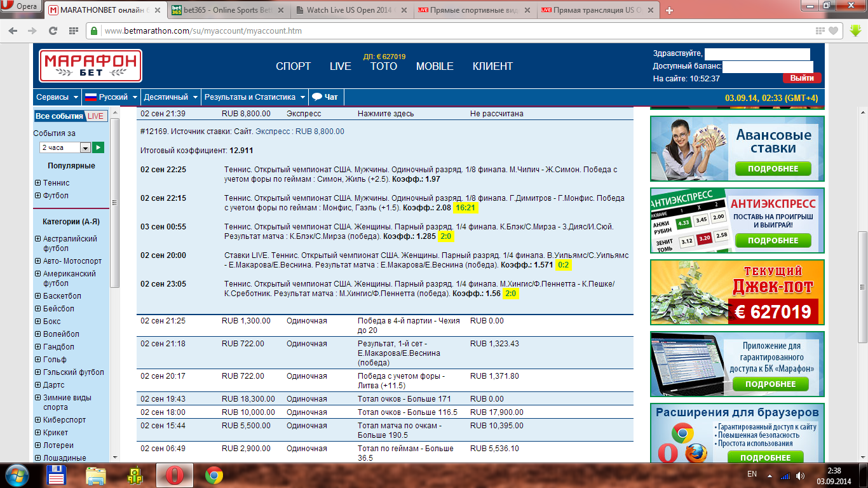Open the Сервисы dropdown menu
Viewport: 868px width, 488px height.
coord(57,97)
